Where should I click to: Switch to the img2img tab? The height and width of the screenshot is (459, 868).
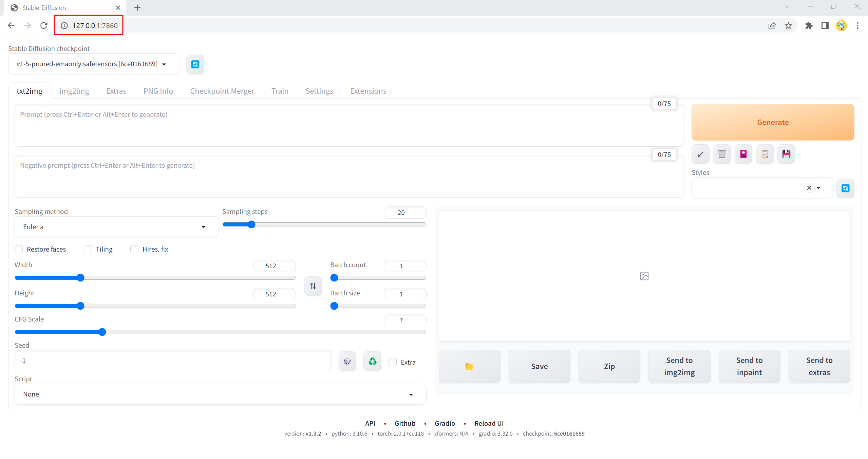pos(74,91)
